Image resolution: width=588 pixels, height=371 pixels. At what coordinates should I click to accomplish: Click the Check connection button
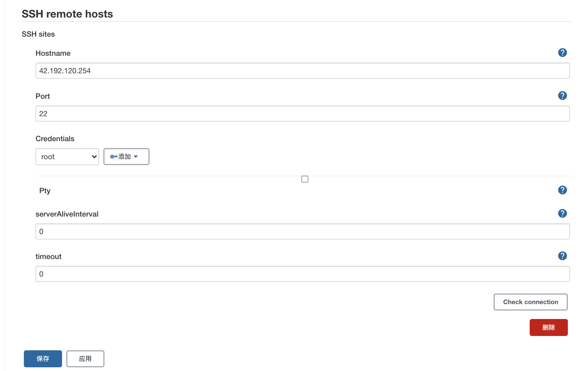coord(531,301)
